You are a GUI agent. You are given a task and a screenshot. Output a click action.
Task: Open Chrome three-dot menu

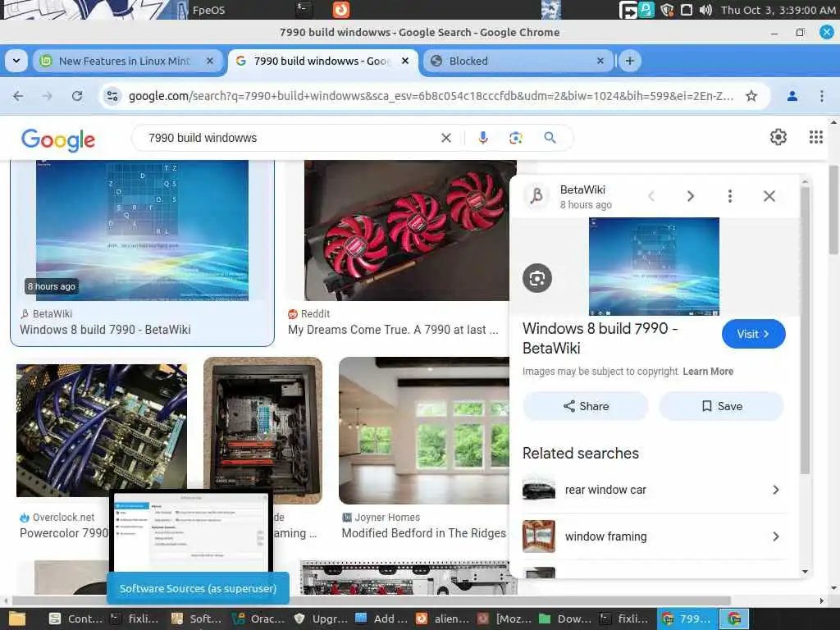(822, 96)
